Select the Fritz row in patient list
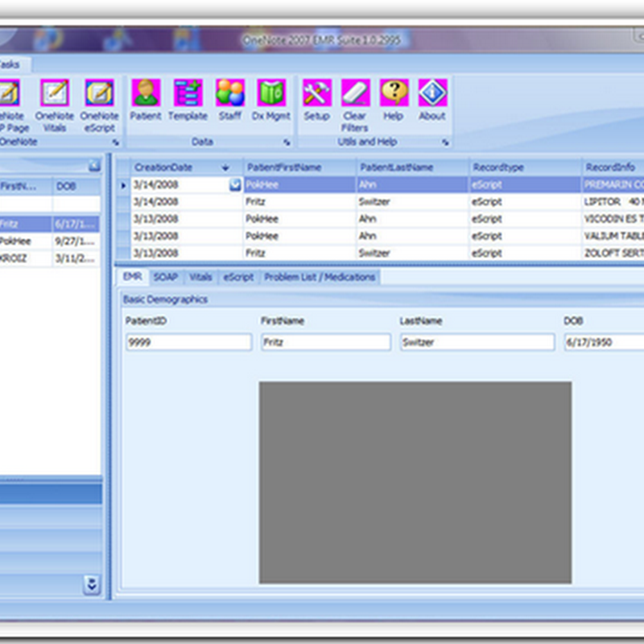The width and height of the screenshot is (644, 644). [x=50, y=225]
